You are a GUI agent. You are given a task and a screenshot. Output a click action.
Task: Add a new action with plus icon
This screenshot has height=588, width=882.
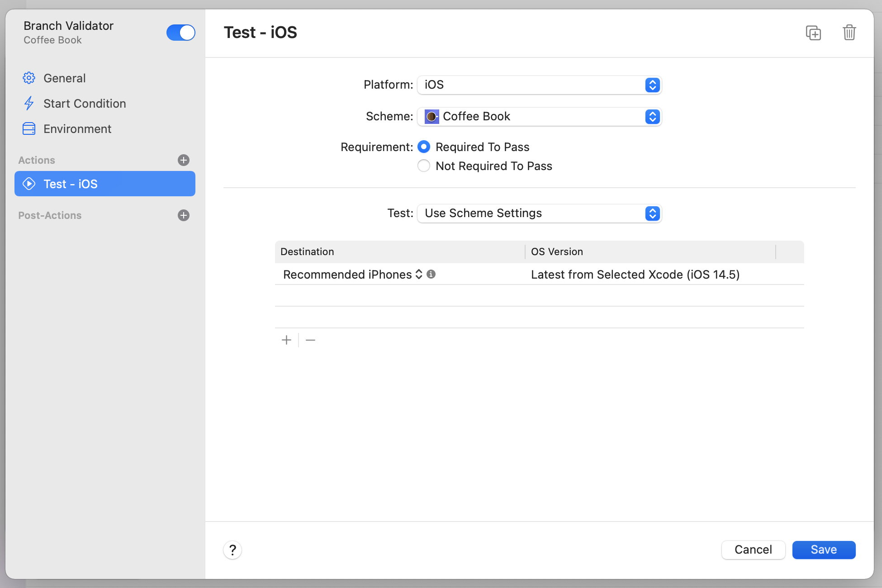point(183,160)
